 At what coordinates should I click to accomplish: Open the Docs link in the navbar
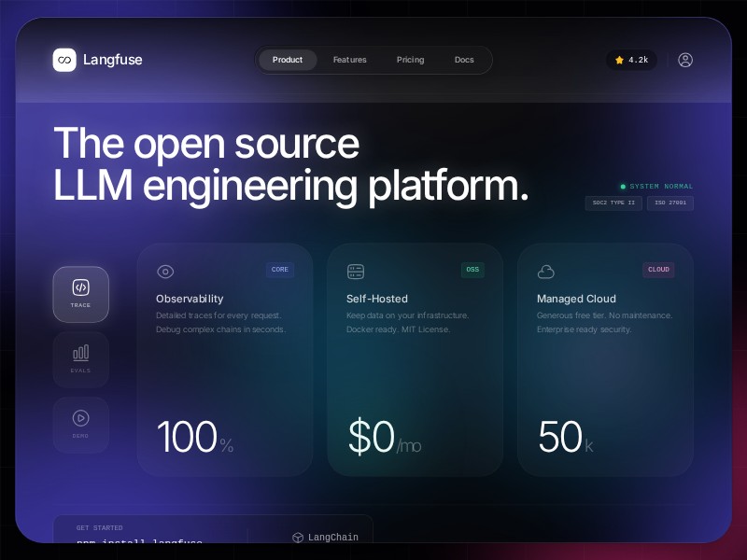click(464, 60)
